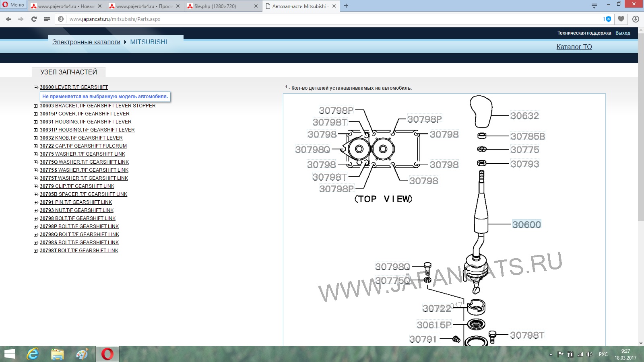Viewport: 644px width, 362px height.
Task: Open File Explorer from taskbar
Action: [58, 354]
